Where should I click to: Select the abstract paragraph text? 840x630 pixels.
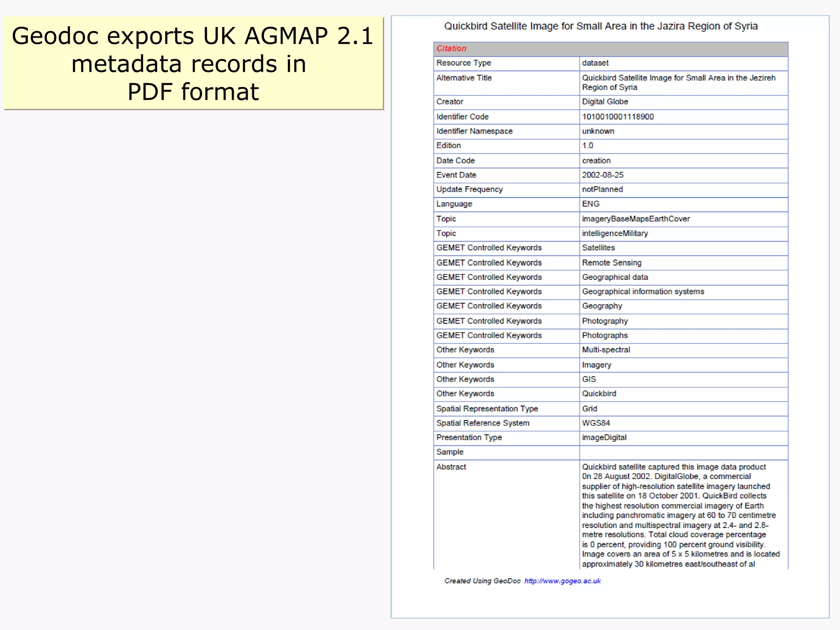(x=681, y=516)
